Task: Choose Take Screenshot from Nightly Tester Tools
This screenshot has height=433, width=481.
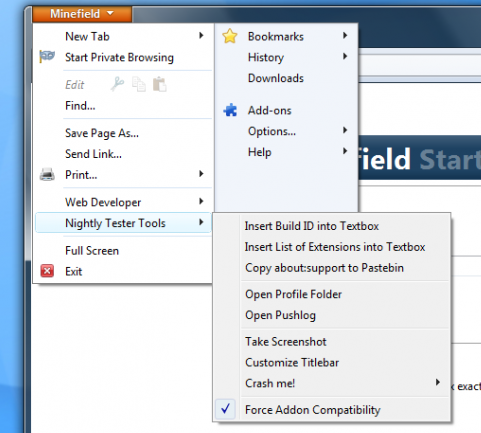Action: tap(286, 342)
